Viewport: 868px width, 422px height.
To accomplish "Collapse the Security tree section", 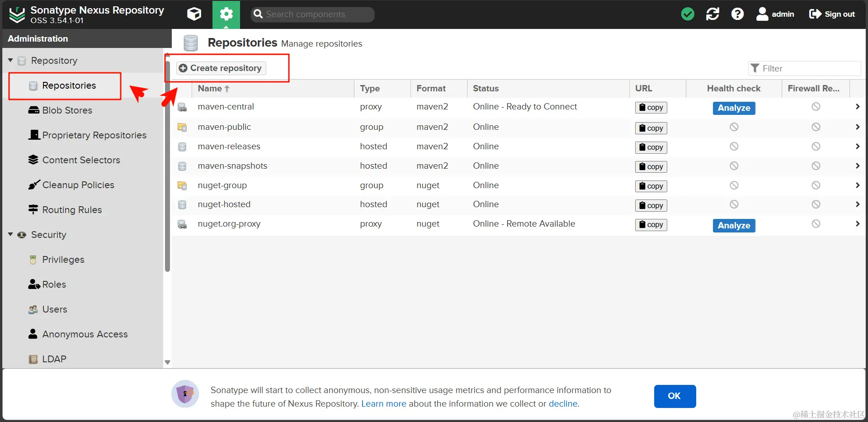I will pos(10,234).
